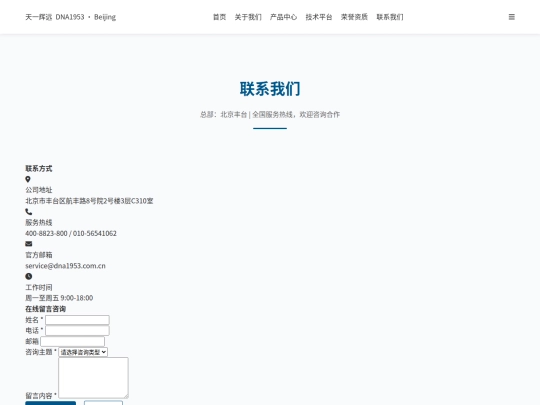This screenshot has width=540, height=405.
Task: Open the hamburger menu icon
Action: pos(511,17)
